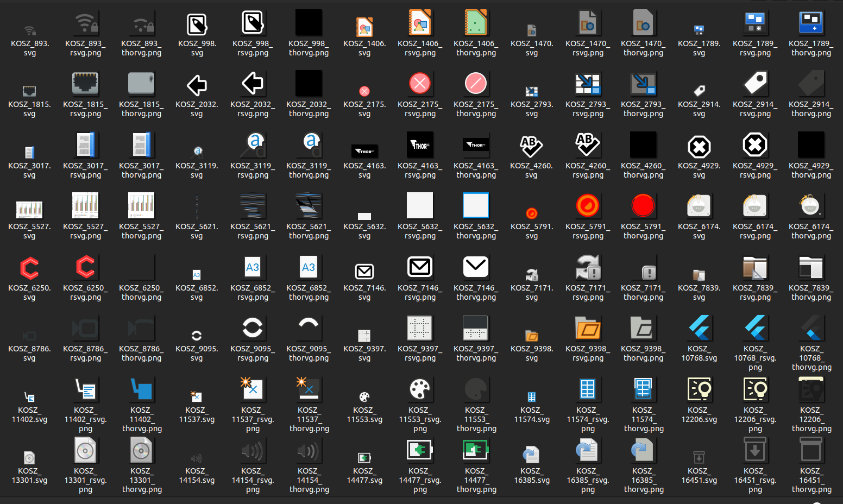This screenshot has height=504, width=843.
Task: Click the KOSZ_14154.svg file name
Action: click(197, 475)
